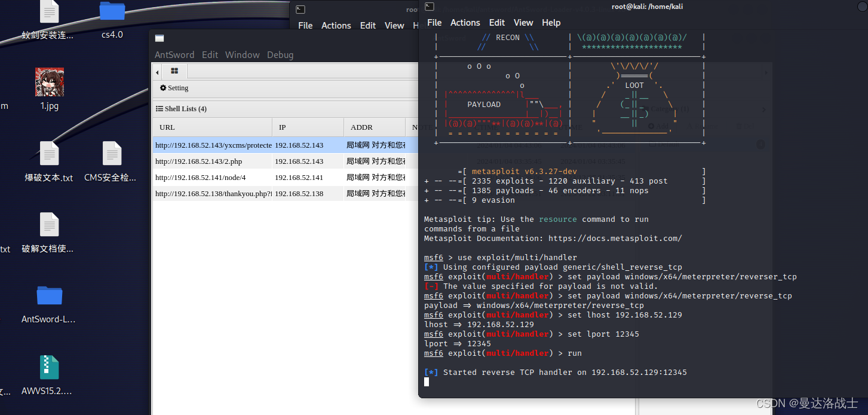Click the AntSword tab scroll-left arrow
This screenshot has height=415, width=868.
point(157,72)
